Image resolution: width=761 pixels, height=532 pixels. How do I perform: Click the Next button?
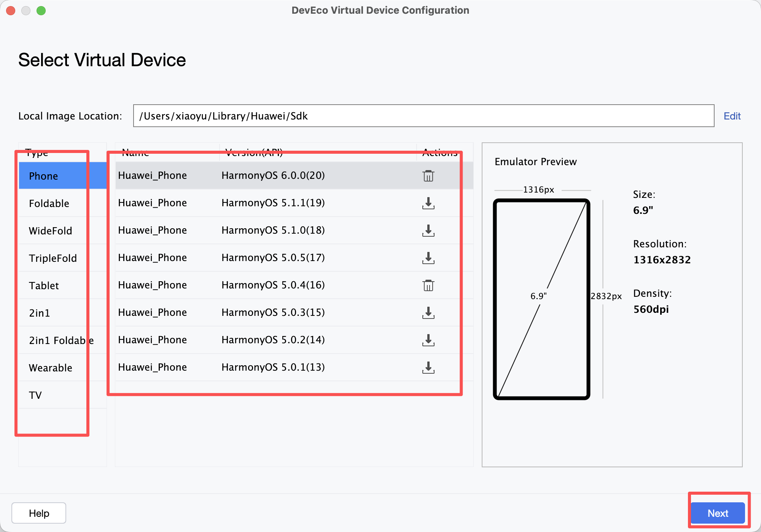[717, 513]
